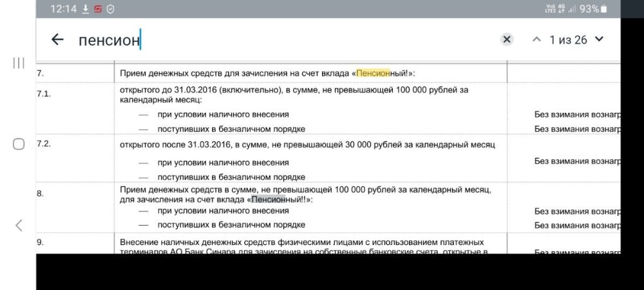The image size is (644, 290).
Task: Tap the 12:14 clock
Action: tap(63, 9)
